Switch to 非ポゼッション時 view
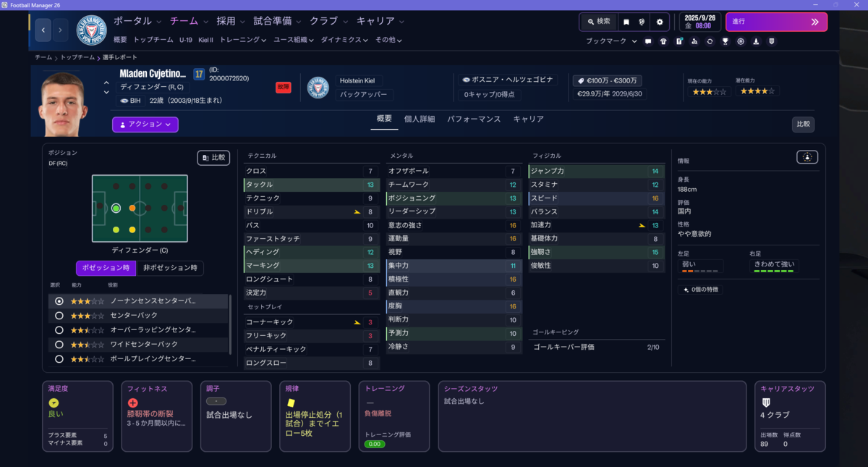Screen dimensions: 868x467 click(170, 268)
